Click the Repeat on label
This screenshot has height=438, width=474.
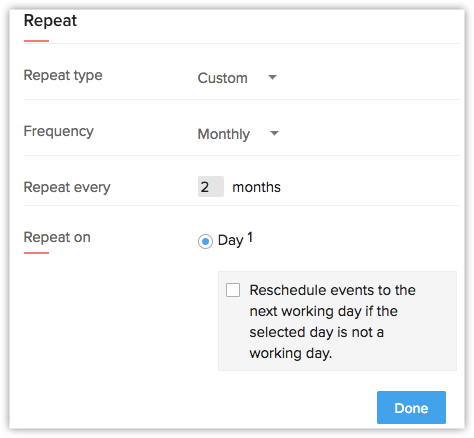click(57, 237)
